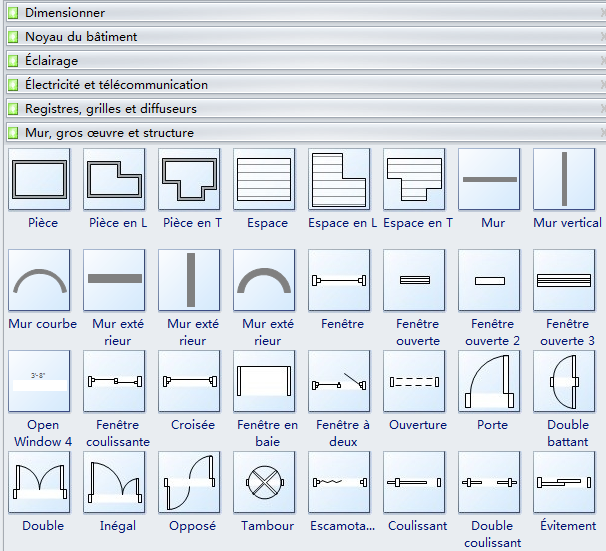This screenshot has width=606, height=551.
Task: Select the Double battant door icon
Action: coord(564,381)
